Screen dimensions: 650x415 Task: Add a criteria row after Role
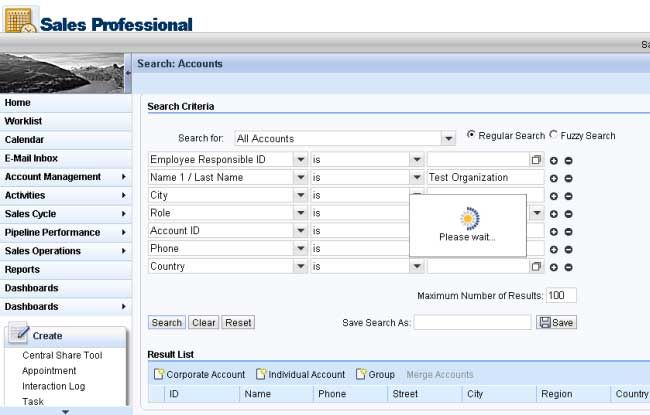(553, 214)
